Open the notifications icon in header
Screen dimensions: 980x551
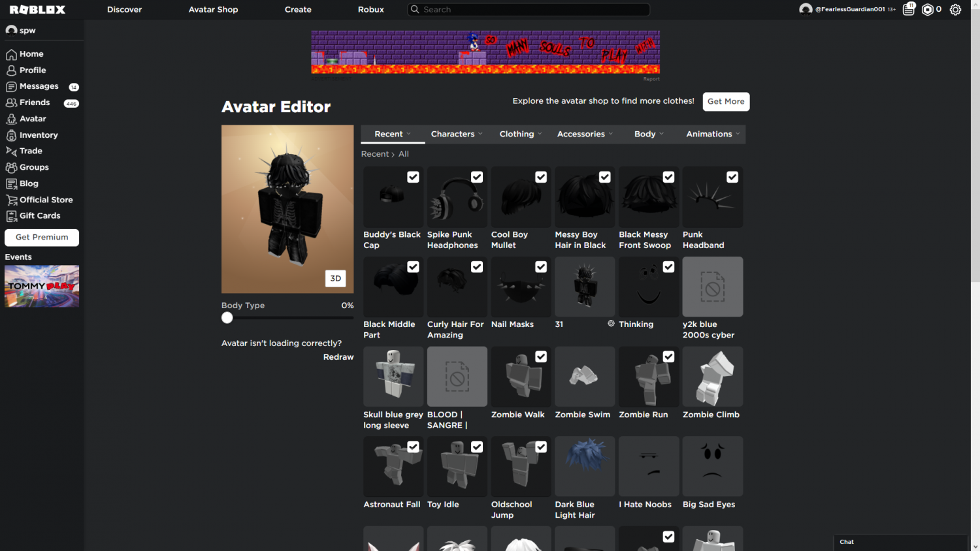click(x=908, y=10)
